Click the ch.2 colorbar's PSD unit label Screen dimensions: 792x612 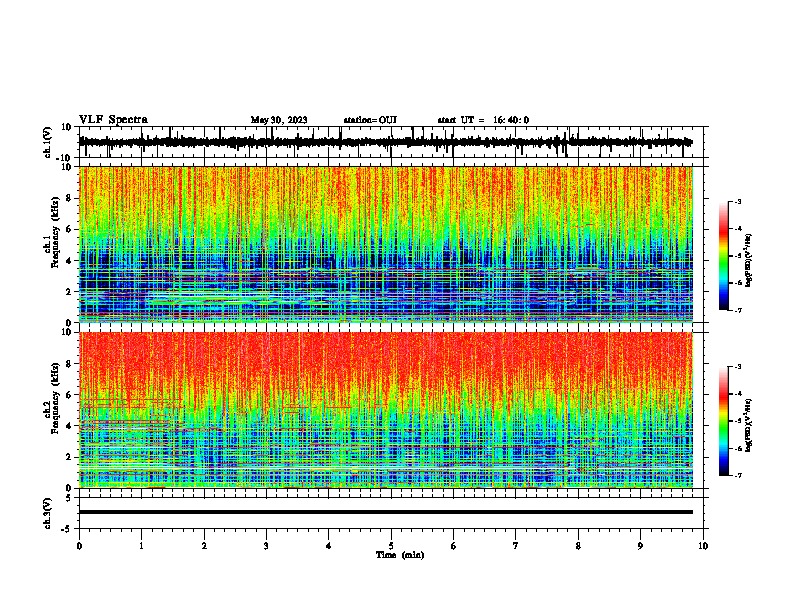[749, 425]
